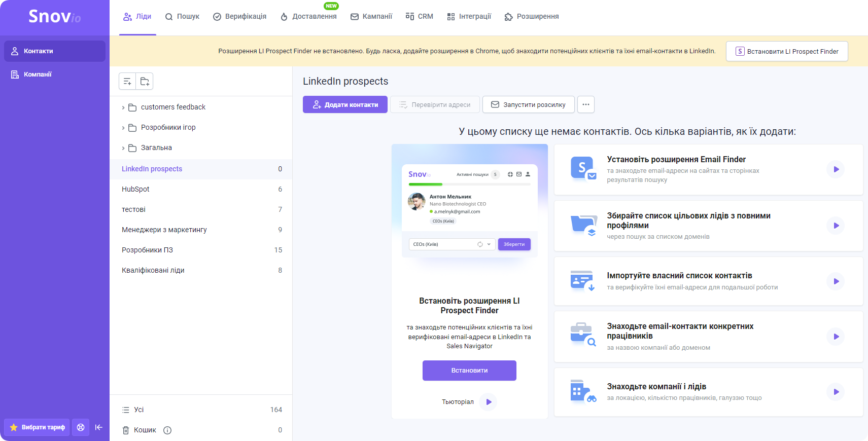The width and height of the screenshot is (868, 441).
Task: Select the LinkedIn prospects list
Action: [x=201, y=169]
